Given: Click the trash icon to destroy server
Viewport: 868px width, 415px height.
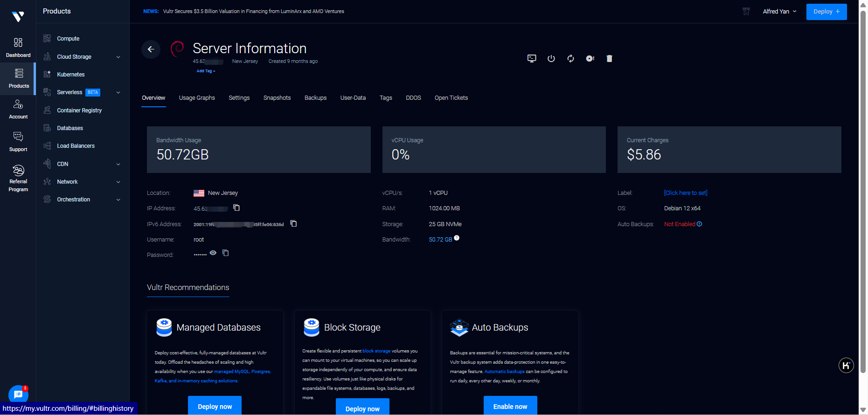Looking at the screenshot, I should pos(609,58).
